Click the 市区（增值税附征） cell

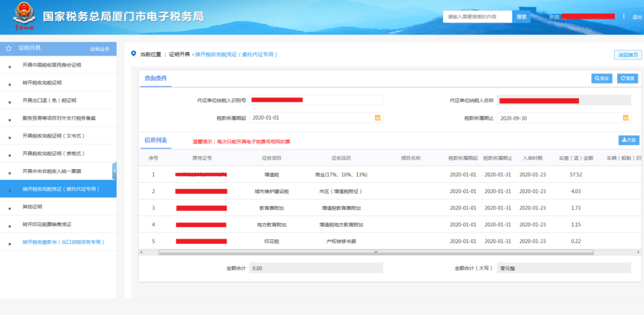[x=341, y=192]
